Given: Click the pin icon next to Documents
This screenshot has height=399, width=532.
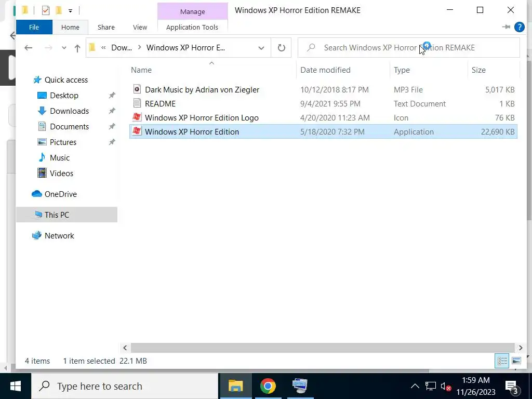Looking at the screenshot, I should 112,127.
